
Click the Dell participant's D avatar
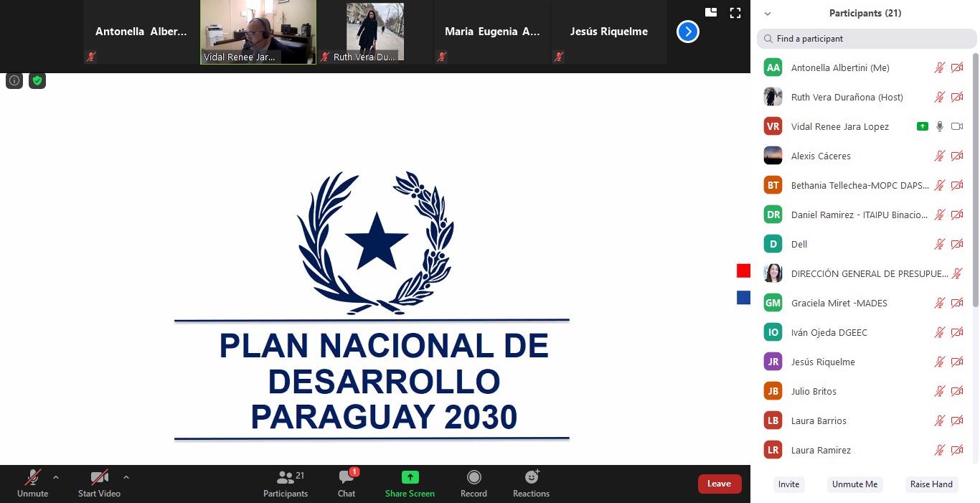(773, 244)
